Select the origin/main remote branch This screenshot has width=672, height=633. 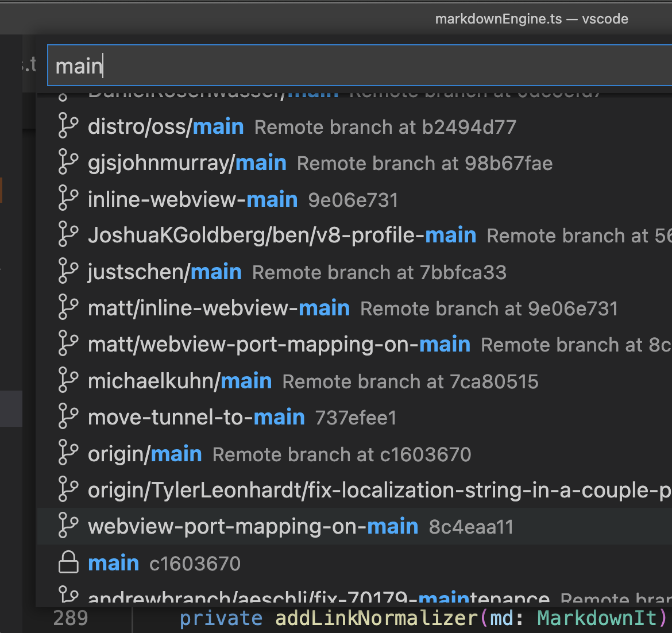[x=354, y=454]
